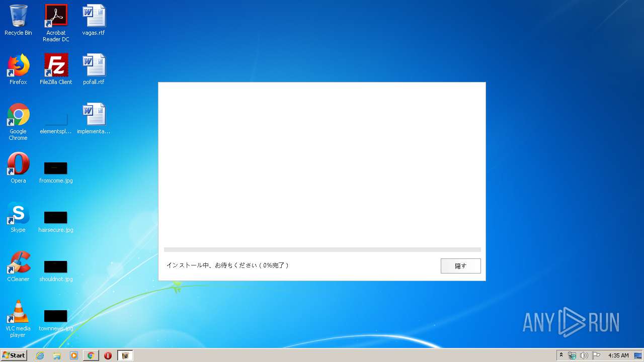644x362 pixels.
Task: Select the pofall.rtf document icon
Action: tap(94, 69)
